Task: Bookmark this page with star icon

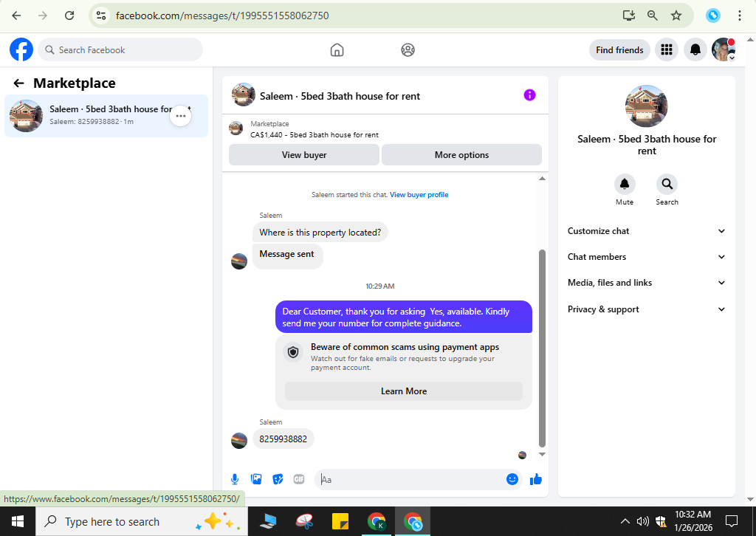Action: [676, 16]
